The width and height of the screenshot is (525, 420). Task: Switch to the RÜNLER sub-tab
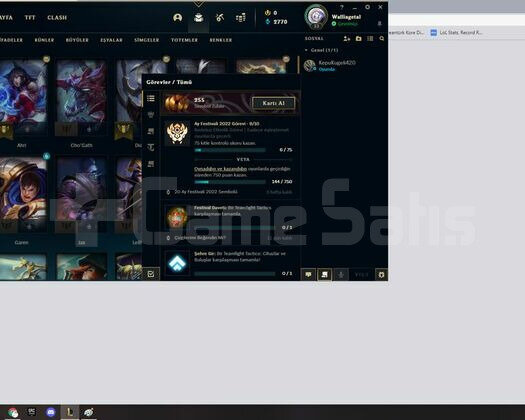(44, 40)
